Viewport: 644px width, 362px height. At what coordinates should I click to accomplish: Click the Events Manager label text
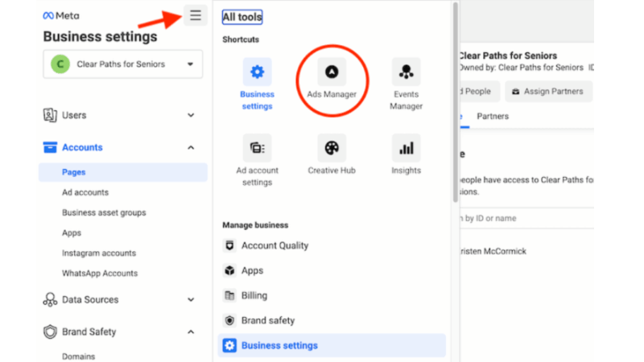tap(407, 100)
